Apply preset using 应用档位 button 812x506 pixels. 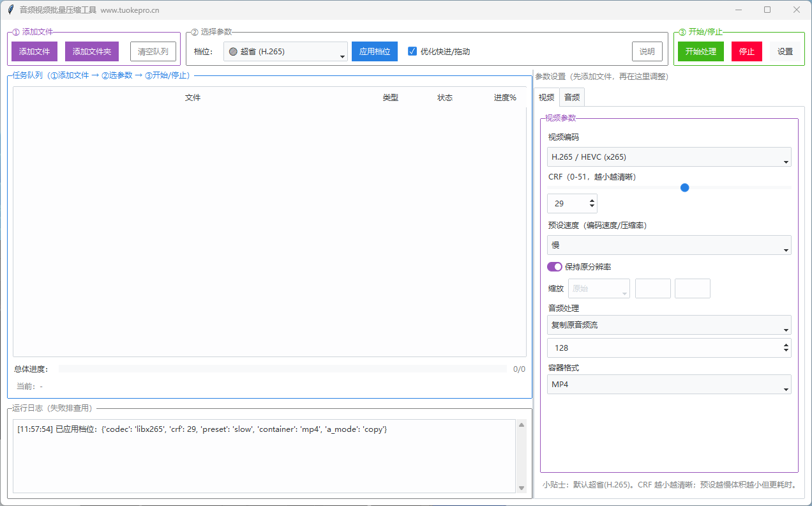click(x=375, y=52)
